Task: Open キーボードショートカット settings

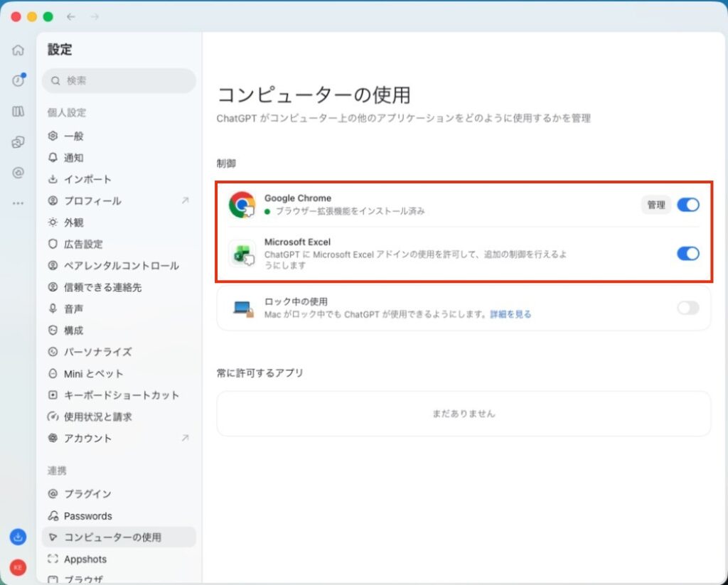Action: (x=119, y=395)
